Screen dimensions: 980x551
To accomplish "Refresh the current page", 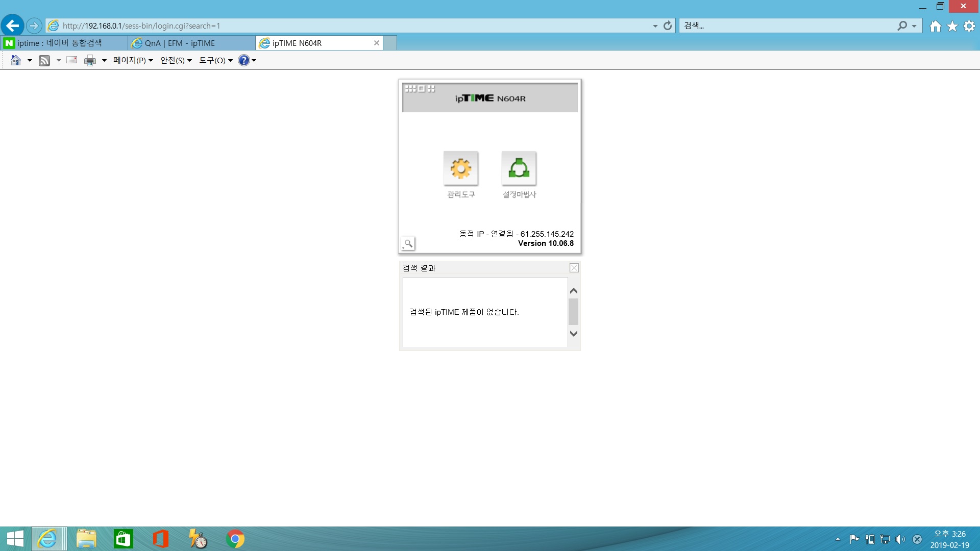I will (668, 26).
